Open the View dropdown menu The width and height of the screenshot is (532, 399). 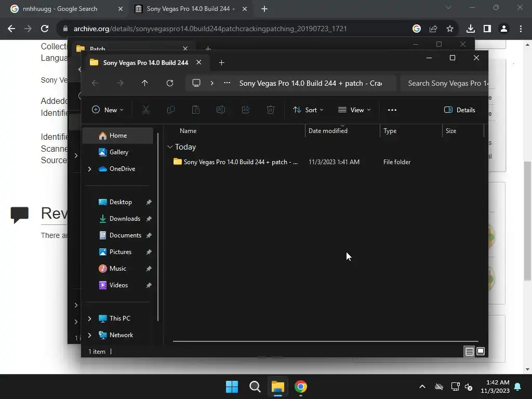pos(354,110)
